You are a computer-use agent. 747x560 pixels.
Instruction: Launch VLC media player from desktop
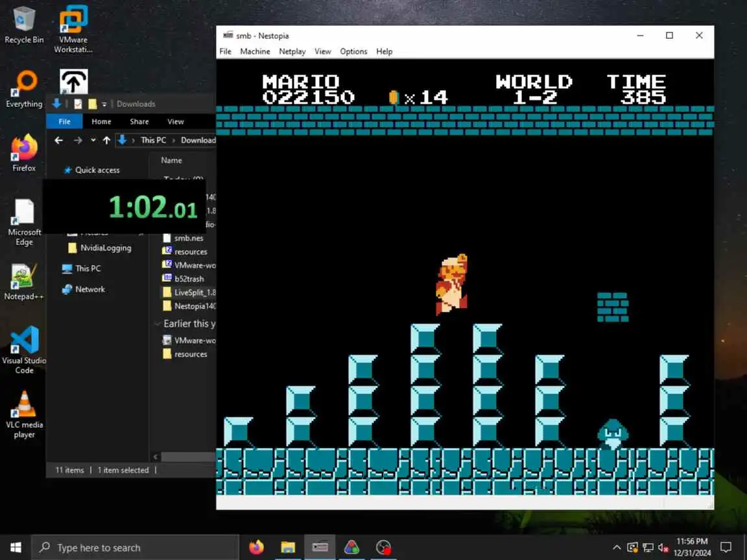point(24,414)
